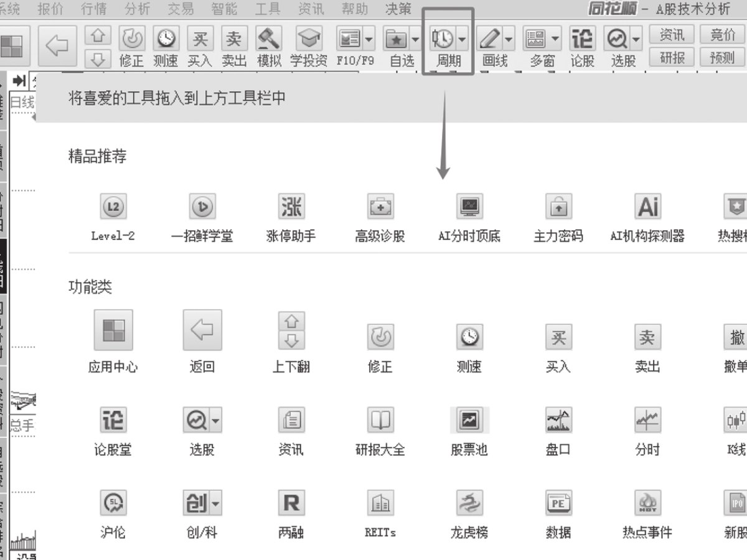Select the 上下翻 tool in 功能类
The image size is (747, 560).
tap(291, 330)
